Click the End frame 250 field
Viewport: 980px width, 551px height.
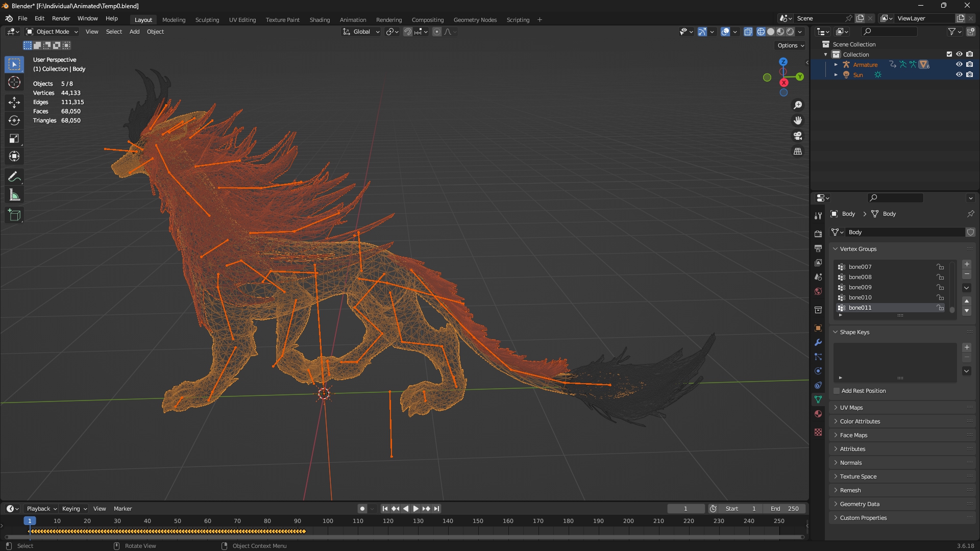785,509
